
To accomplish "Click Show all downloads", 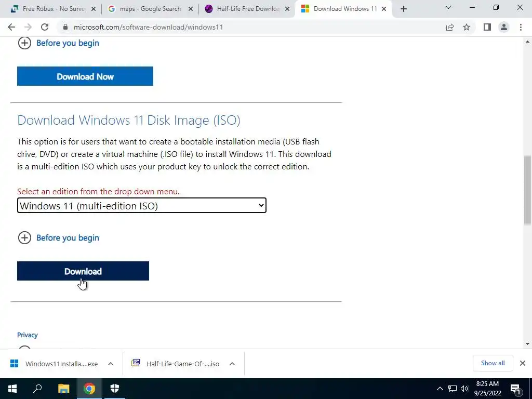I will 493,363.
